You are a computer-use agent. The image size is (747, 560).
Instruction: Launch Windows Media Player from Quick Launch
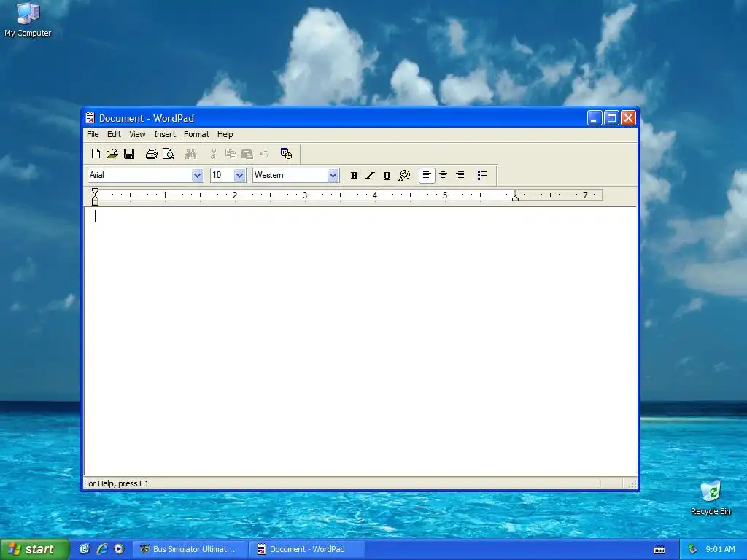[119, 549]
